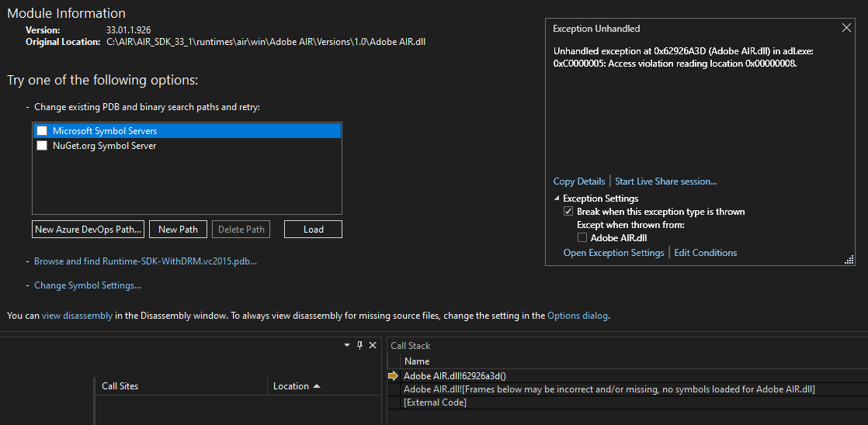Start Live Share session link
Image resolution: width=868 pixels, height=425 pixels.
pos(666,181)
